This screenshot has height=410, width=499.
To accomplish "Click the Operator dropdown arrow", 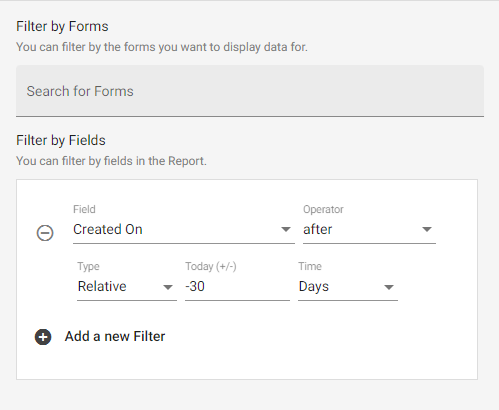I will point(427,229).
